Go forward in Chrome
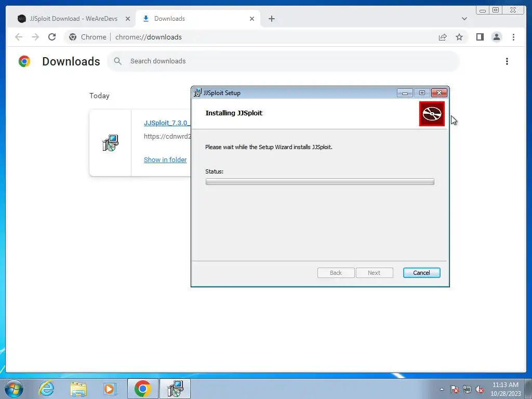This screenshot has height=399, width=532. click(x=35, y=37)
